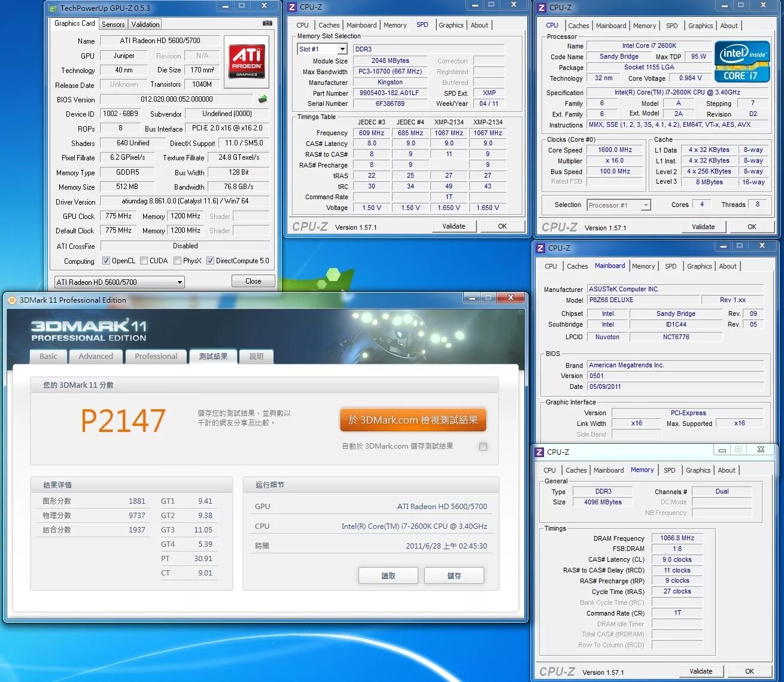784x682 pixels.
Task: Click the 3DMark 11 orange title bar icon
Action: click(12, 300)
